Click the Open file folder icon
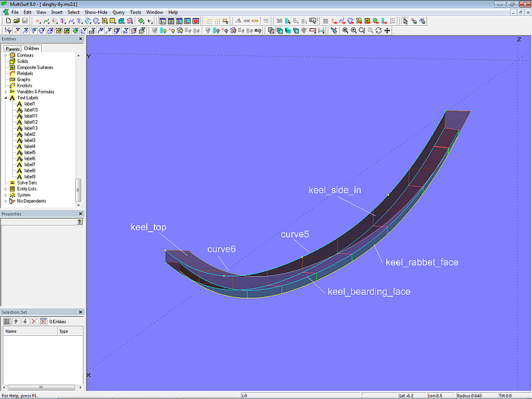This screenshot has width=532, height=399. click(x=16, y=21)
